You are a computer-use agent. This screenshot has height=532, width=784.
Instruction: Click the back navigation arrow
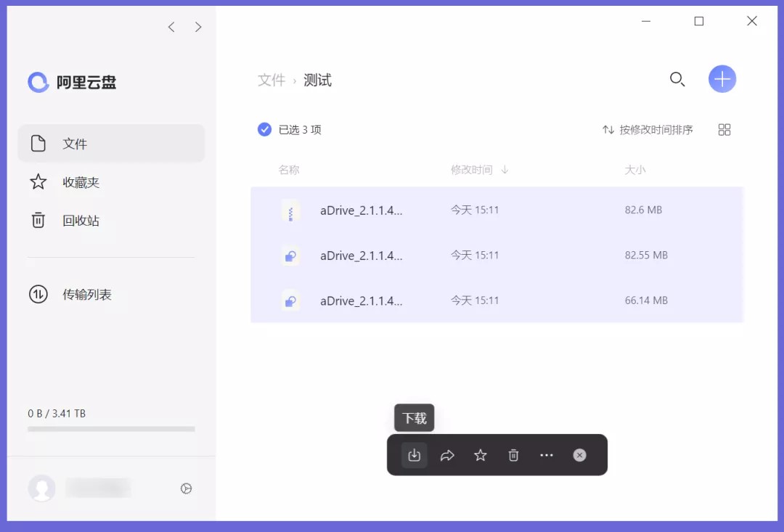pos(171,27)
